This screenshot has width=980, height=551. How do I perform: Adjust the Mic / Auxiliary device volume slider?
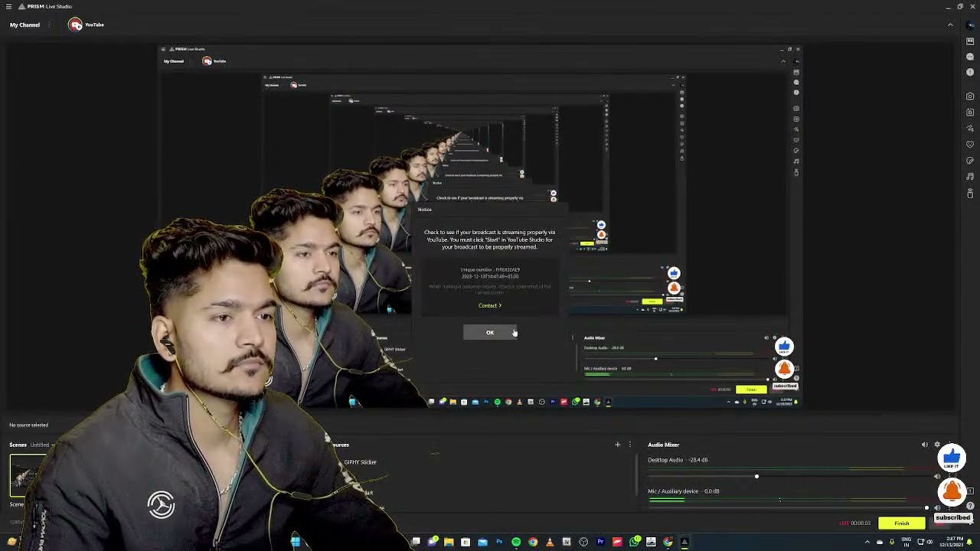click(926, 507)
